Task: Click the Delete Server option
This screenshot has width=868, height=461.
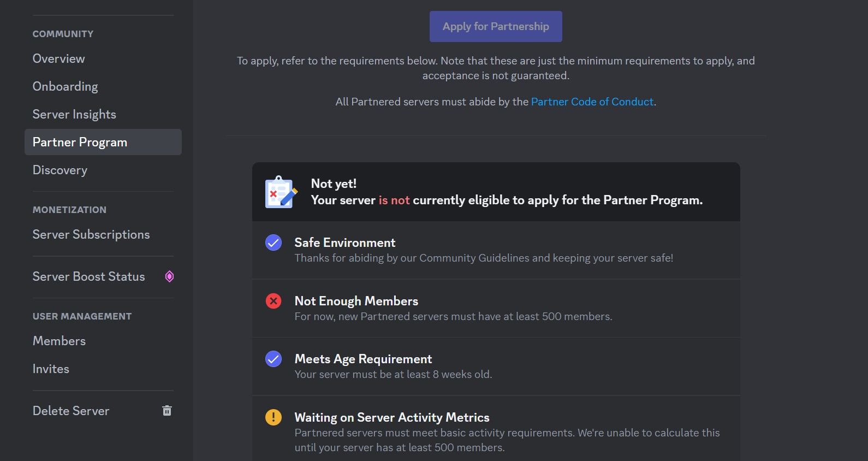Action: tap(70, 411)
